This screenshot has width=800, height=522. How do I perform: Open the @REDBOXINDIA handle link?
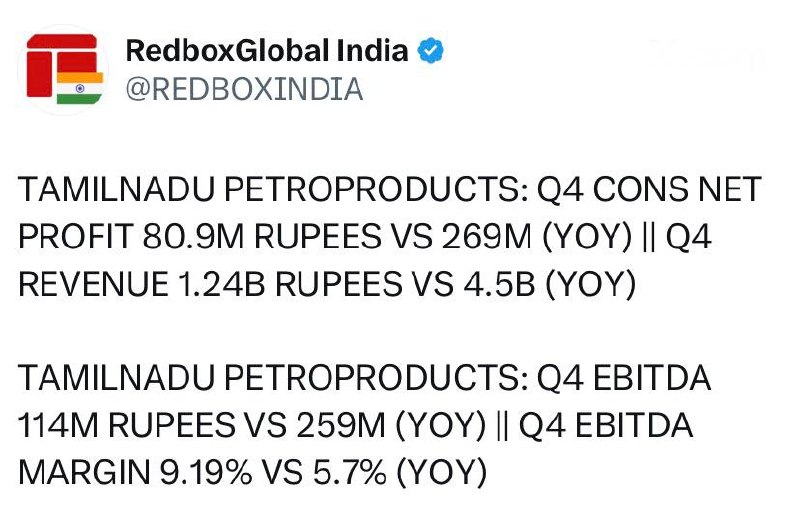tap(244, 89)
